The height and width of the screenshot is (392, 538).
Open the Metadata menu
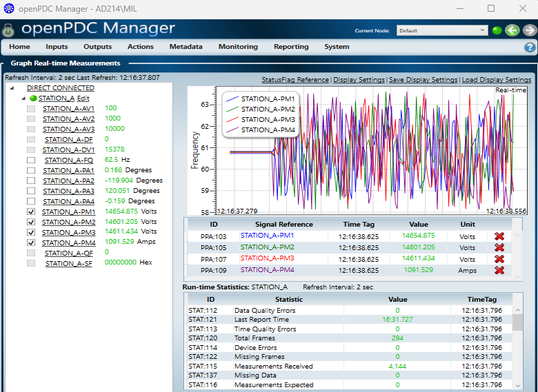[x=186, y=47]
